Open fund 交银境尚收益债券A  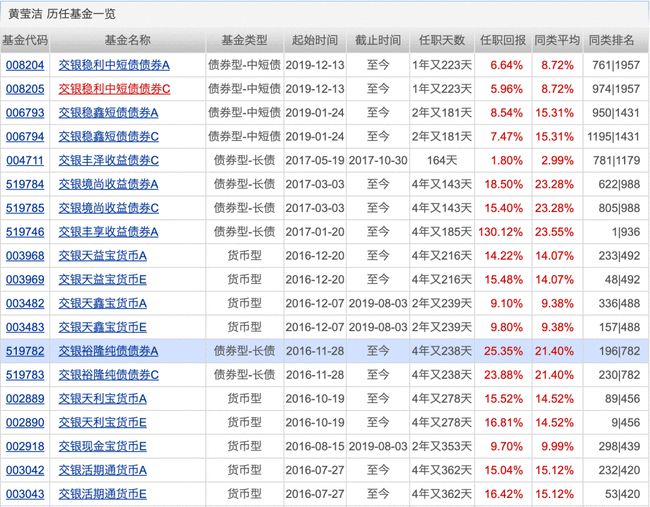click(x=108, y=184)
